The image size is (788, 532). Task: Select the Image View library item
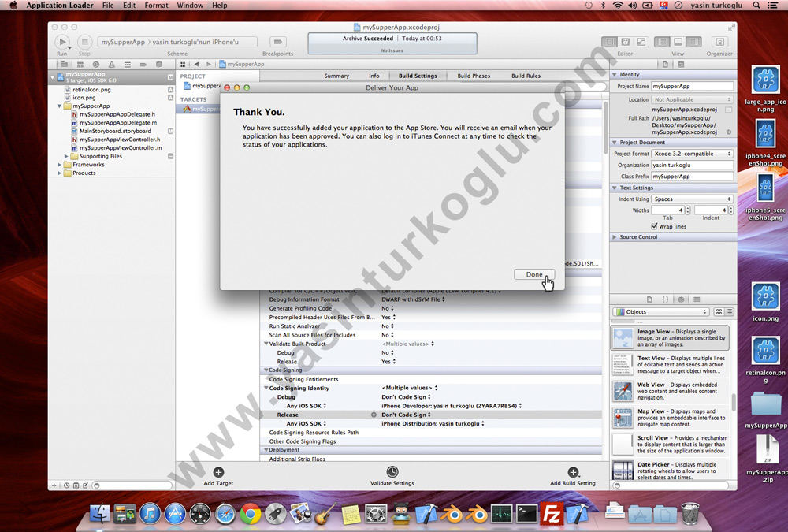671,338
